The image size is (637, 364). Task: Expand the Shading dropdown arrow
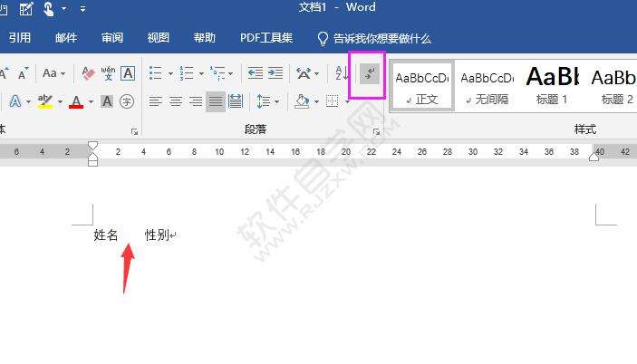(x=316, y=101)
